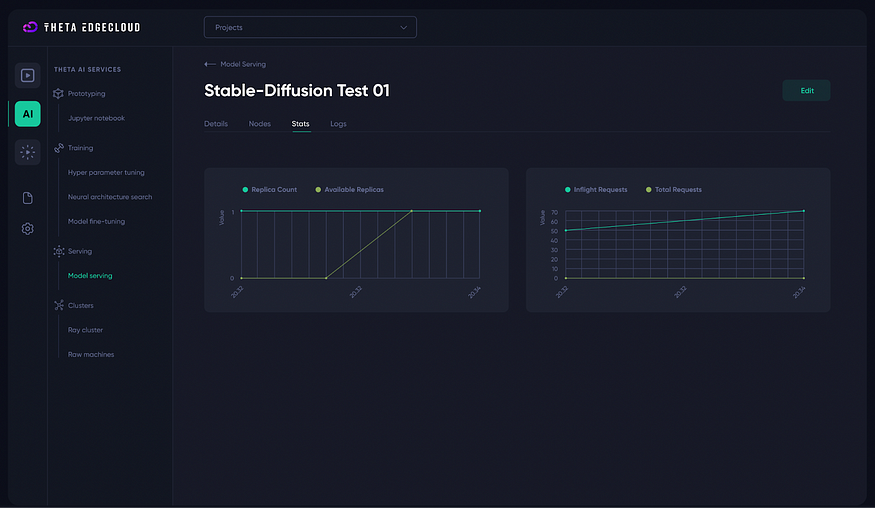This screenshot has height=508, width=875.
Task: Click the Training section label
Action: click(x=80, y=148)
